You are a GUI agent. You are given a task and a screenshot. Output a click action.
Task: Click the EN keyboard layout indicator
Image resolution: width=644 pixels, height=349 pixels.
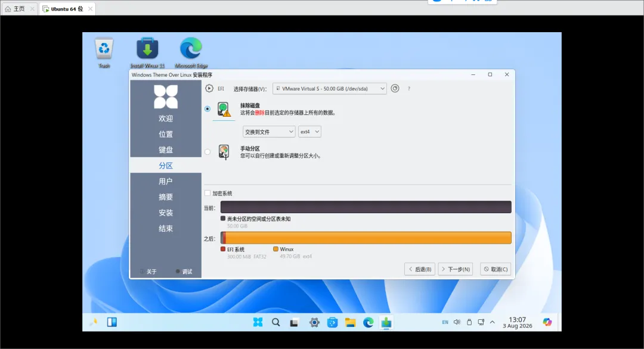pyautogui.click(x=445, y=322)
